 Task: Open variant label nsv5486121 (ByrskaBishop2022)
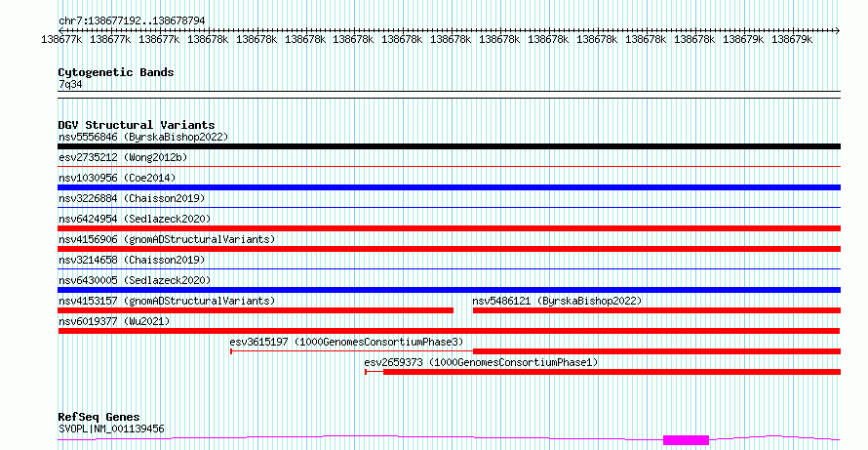557,301
